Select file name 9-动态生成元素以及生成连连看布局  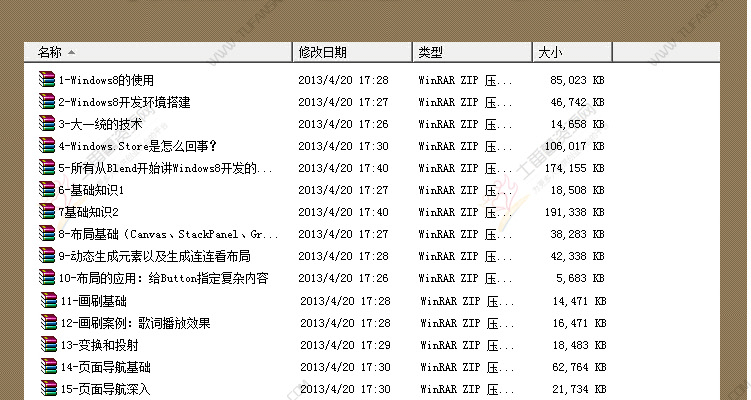(155, 256)
